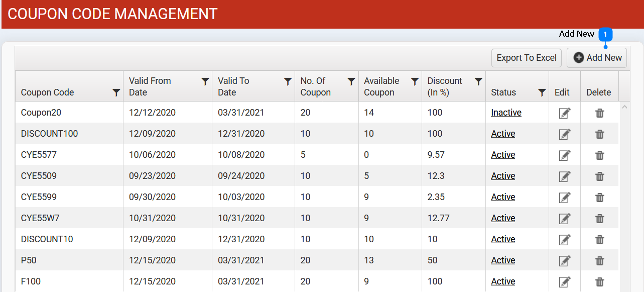644x292 pixels.
Task: Delete the F100 coupon row
Action: (x=599, y=282)
